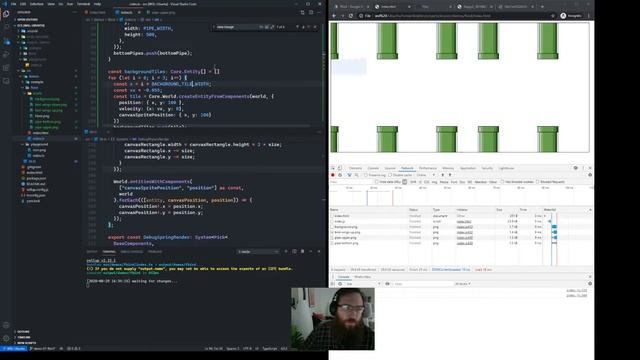Stop recording network log (red dot)
640x360 pixels.
point(333,175)
